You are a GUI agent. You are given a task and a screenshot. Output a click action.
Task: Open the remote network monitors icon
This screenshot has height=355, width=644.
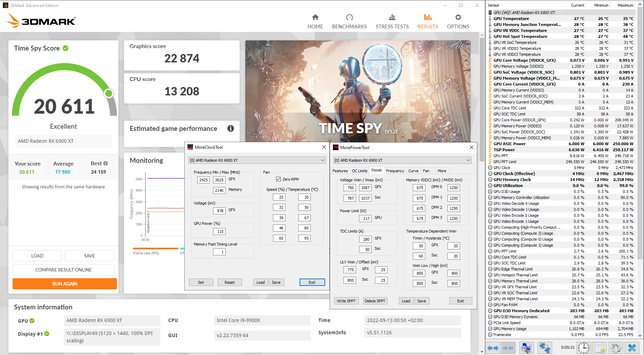[544, 348]
